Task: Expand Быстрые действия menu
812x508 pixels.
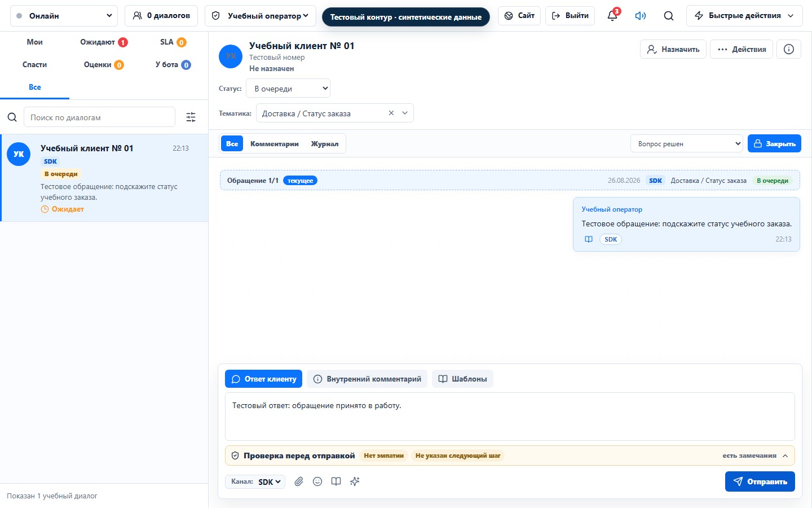Action: coord(744,16)
